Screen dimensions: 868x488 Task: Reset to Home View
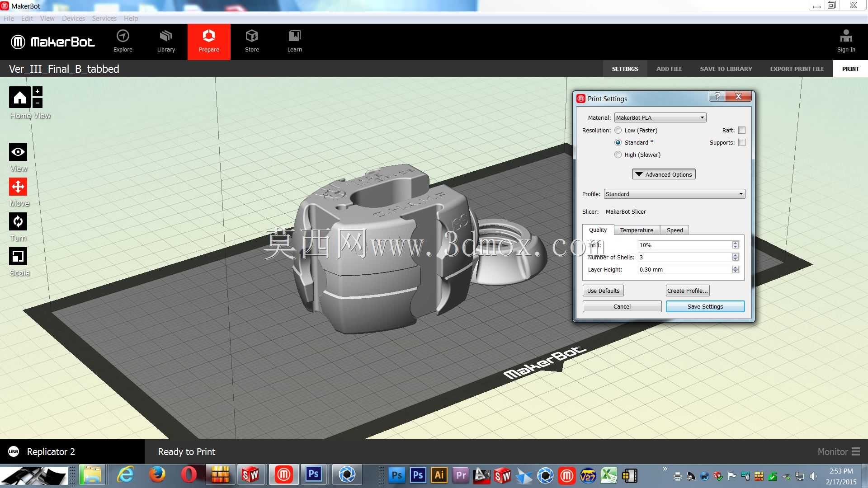[x=20, y=97]
